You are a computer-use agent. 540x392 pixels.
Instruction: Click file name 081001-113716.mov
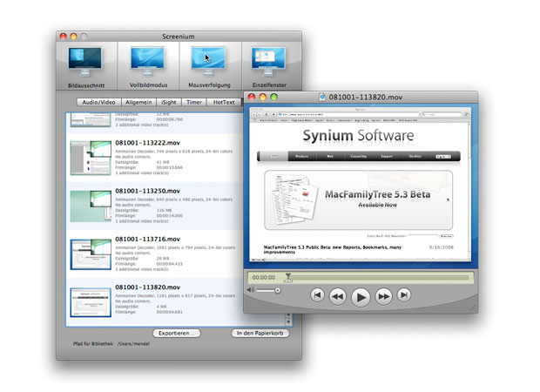tap(148, 239)
